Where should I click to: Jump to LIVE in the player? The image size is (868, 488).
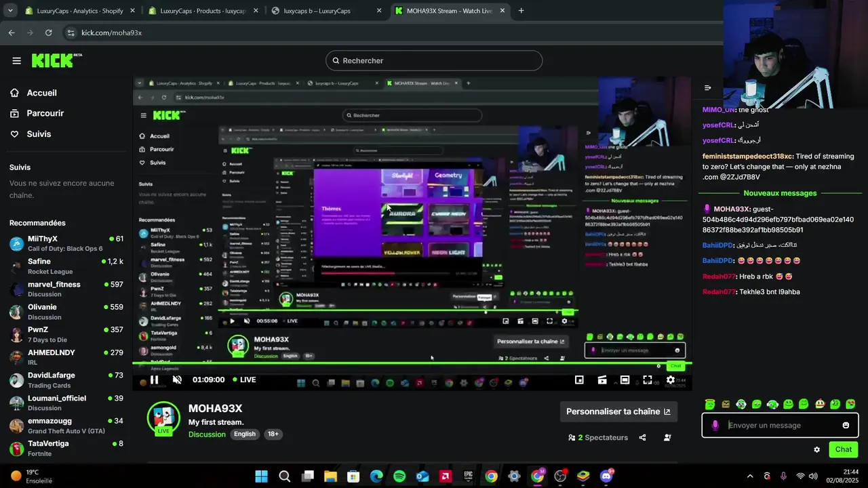(244, 380)
